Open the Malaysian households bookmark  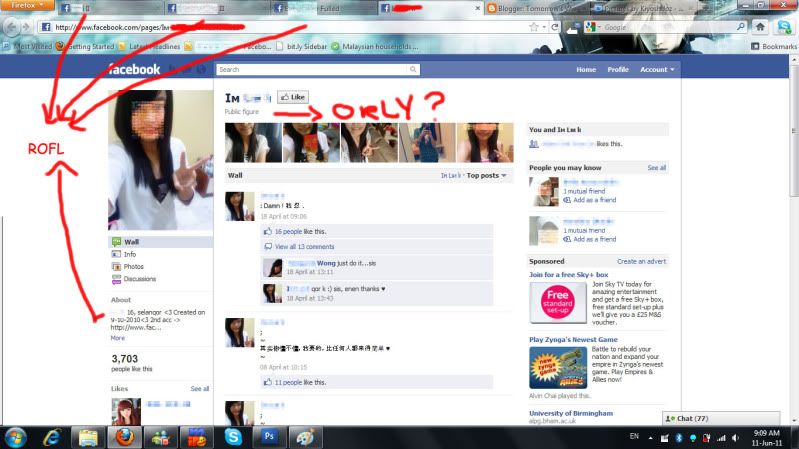pyautogui.click(x=375, y=46)
